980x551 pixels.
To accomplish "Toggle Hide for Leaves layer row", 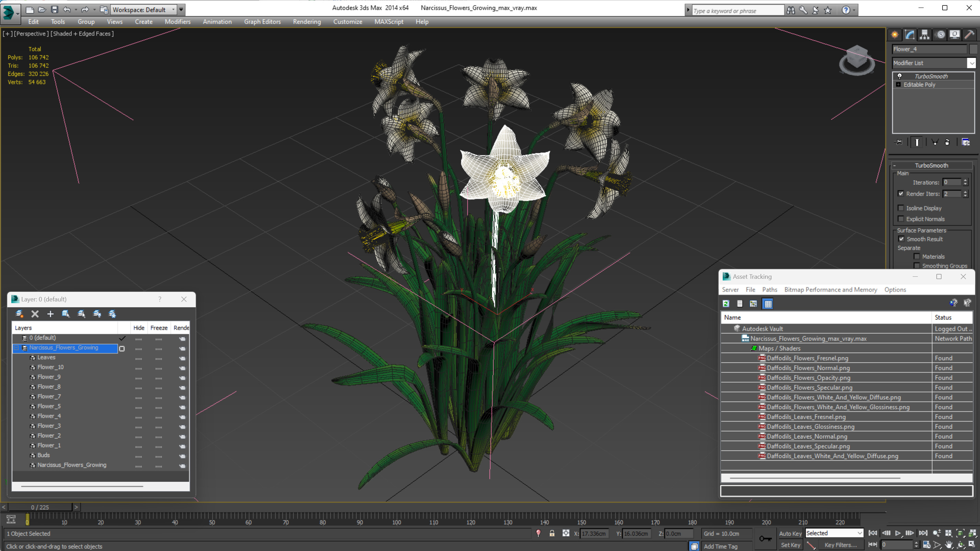I will tap(138, 359).
